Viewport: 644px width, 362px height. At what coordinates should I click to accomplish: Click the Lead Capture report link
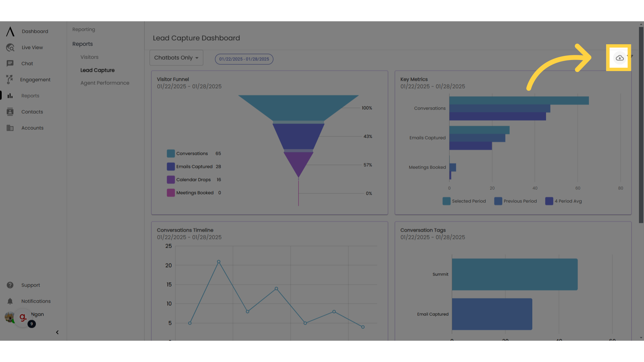click(97, 70)
